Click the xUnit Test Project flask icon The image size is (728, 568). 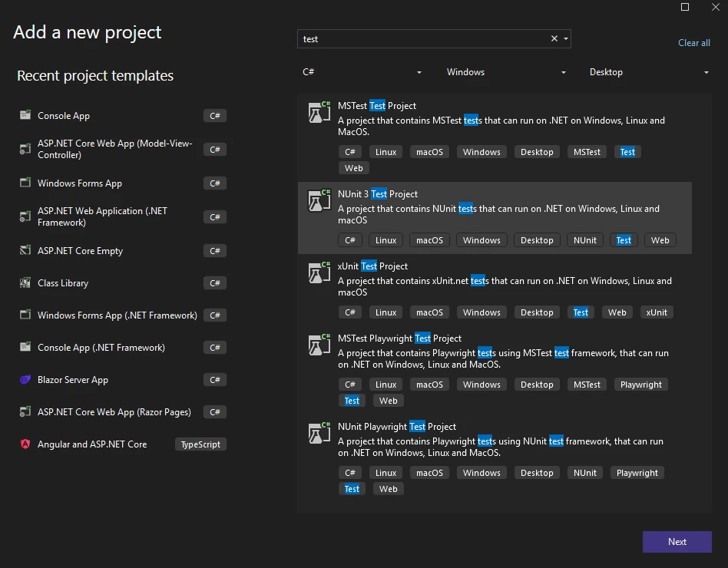click(x=319, y=272)
